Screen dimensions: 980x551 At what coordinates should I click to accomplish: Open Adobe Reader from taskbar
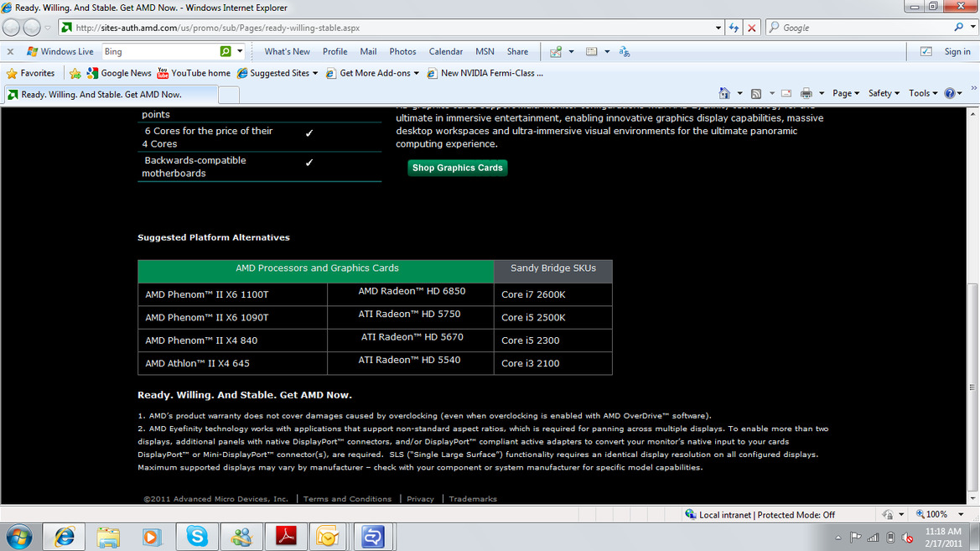pyautogui.click(x=286, y=537)
